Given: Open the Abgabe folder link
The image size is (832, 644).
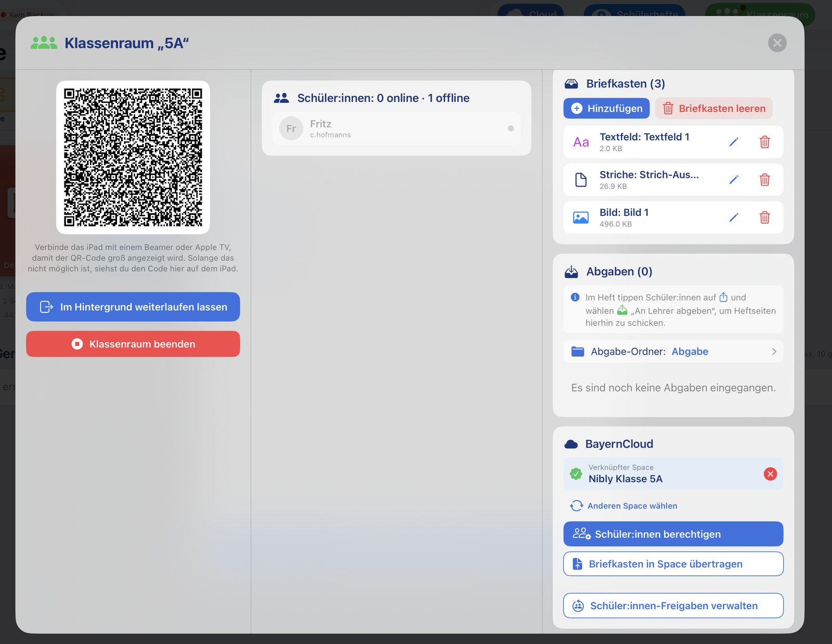Looking at the screenshot, I should (690, 351).
